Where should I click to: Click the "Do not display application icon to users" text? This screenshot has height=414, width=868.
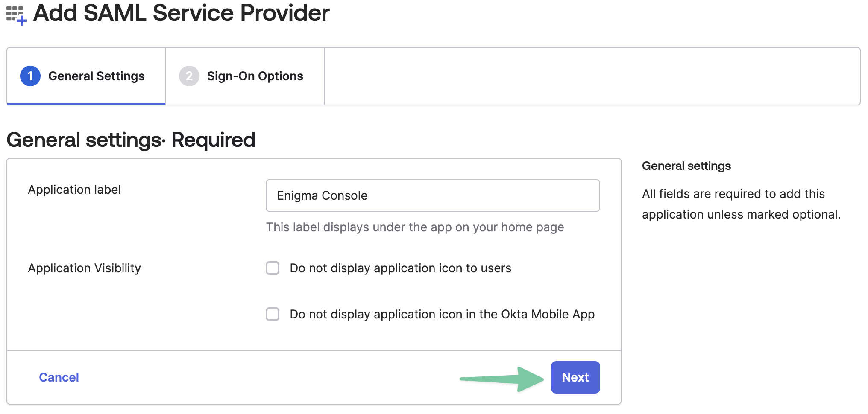(400, 268)
